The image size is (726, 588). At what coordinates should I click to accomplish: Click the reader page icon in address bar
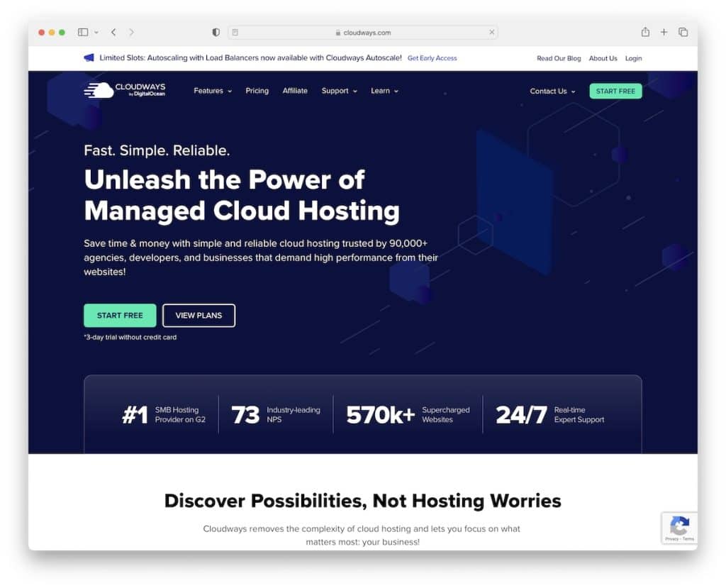point(235,33)
